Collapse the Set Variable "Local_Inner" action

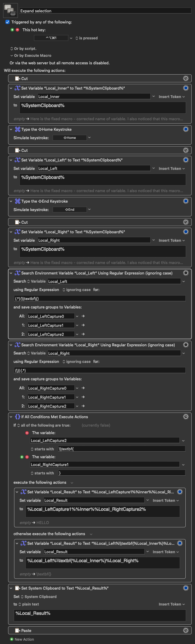click(x=11, y=88)
